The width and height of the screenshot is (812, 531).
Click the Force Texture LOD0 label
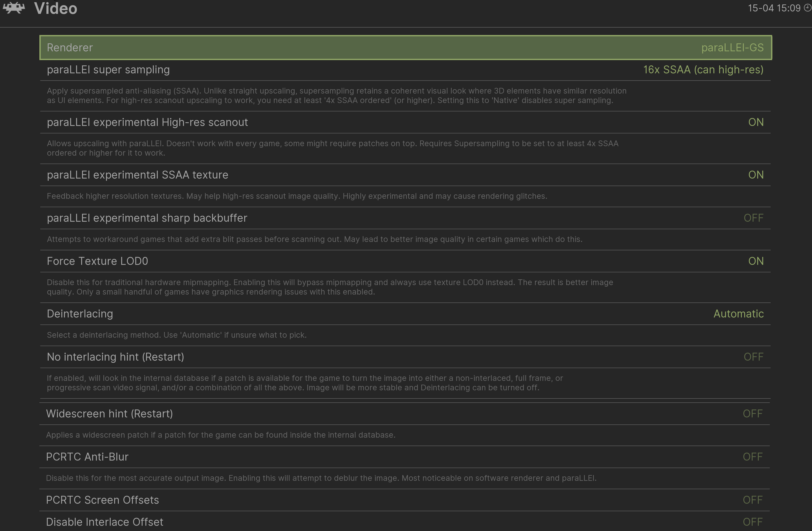coord(97,261)
